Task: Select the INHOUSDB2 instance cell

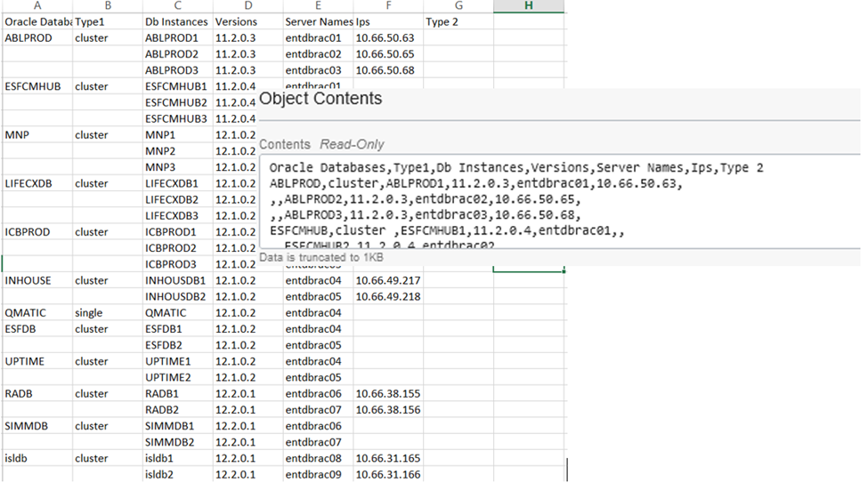Action: pos(178,296)
